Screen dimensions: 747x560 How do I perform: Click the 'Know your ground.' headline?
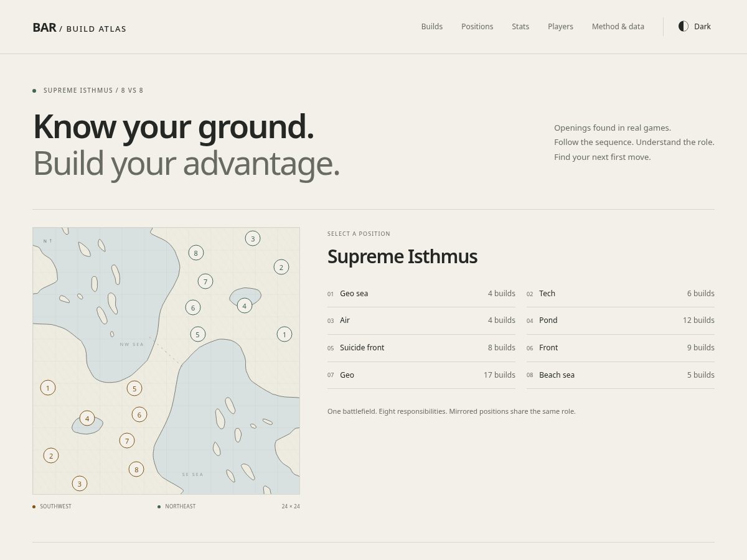point(173,126)
